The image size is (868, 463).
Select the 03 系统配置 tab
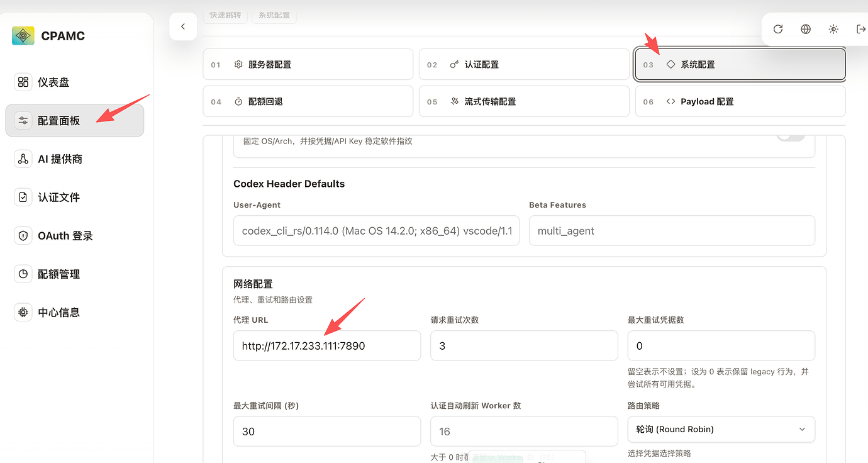[x=740, y=64]
